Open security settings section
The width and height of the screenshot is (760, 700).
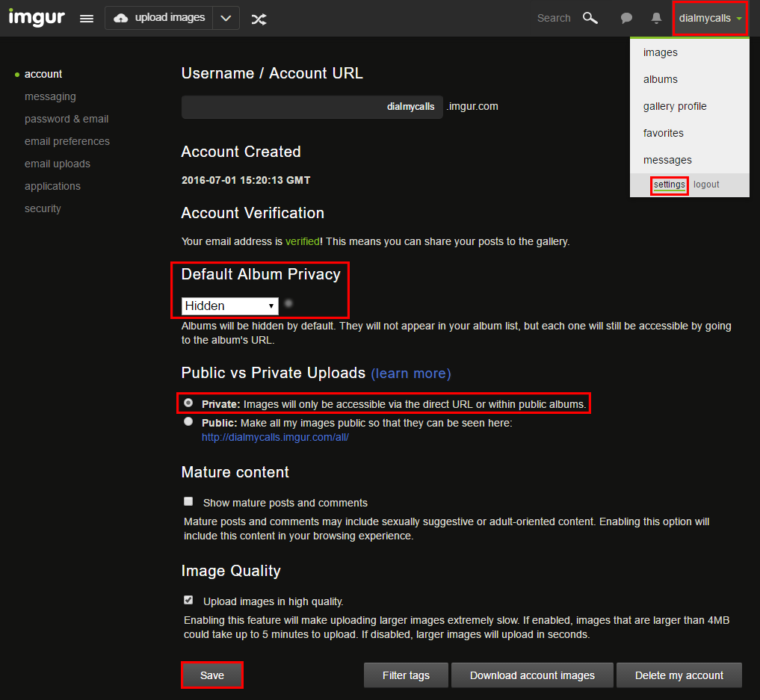click(43, 208)
